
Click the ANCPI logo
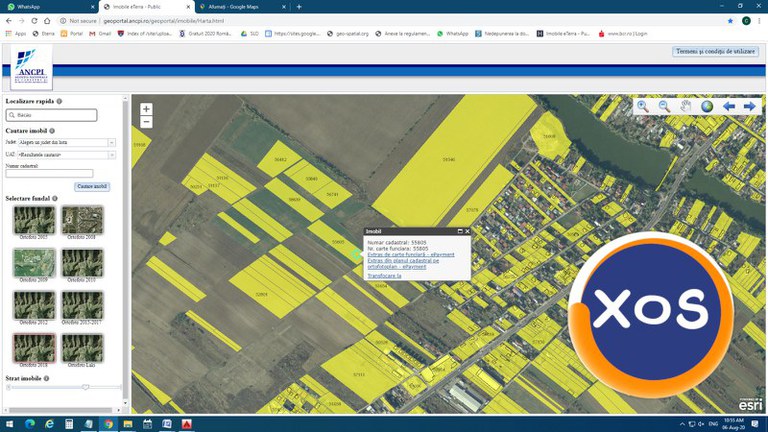[31, 68]
